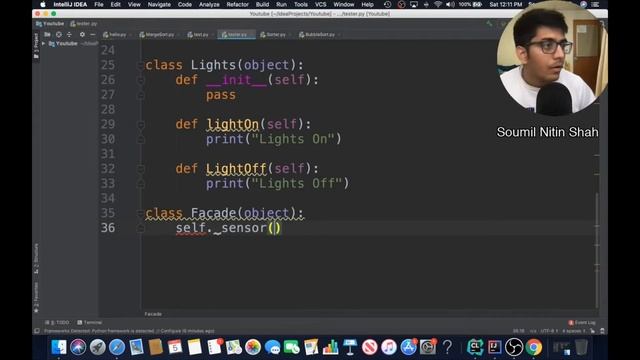Open project view settings gear icon
640x360 pixels.
tap(82, 35)
